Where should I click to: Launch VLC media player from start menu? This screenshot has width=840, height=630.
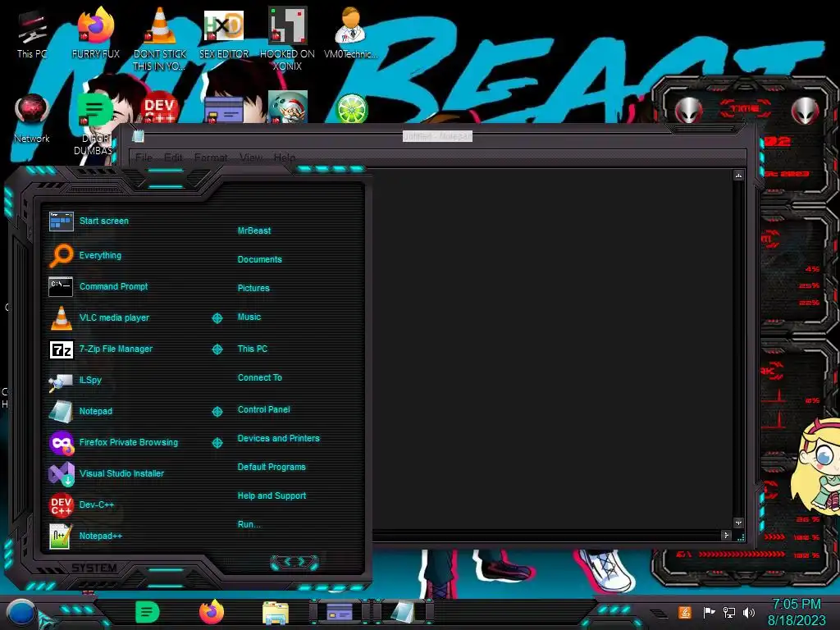coord(99,317)
